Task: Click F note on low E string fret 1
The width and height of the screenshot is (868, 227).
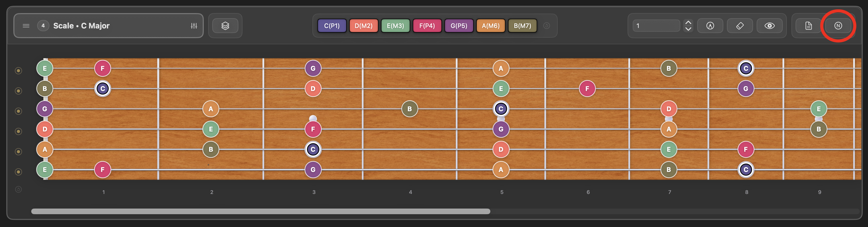Action: tap(103, 170)
